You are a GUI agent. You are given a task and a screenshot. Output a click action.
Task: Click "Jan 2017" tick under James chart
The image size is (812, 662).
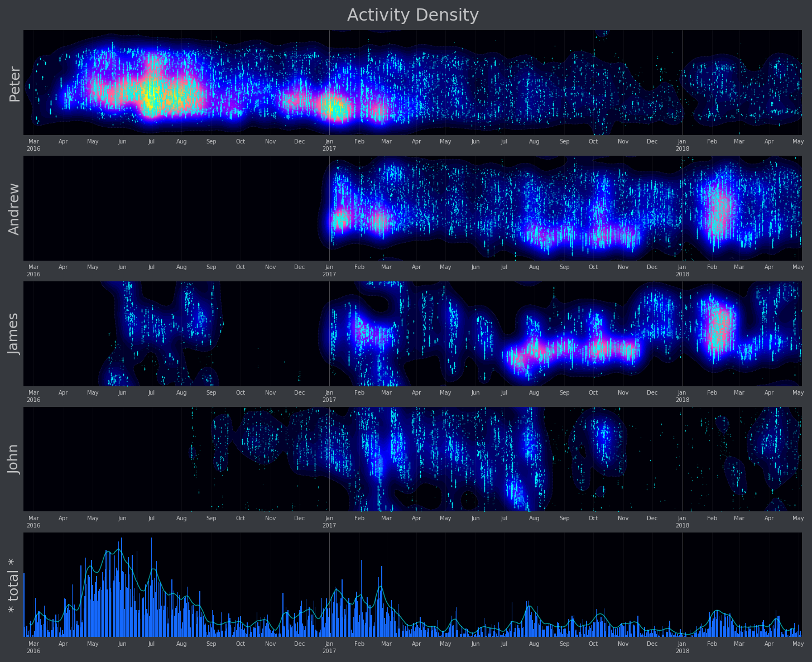[x=329, y=396]
